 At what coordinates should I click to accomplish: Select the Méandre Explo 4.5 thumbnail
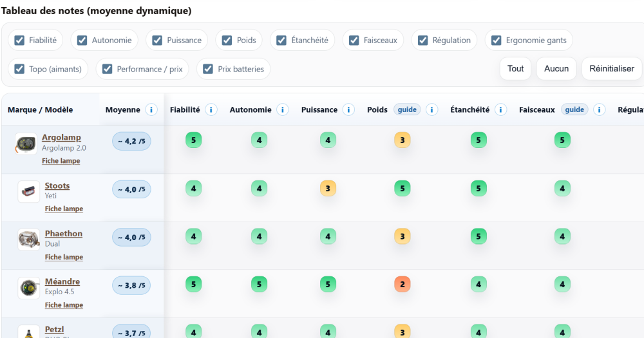tap(28, 287)
